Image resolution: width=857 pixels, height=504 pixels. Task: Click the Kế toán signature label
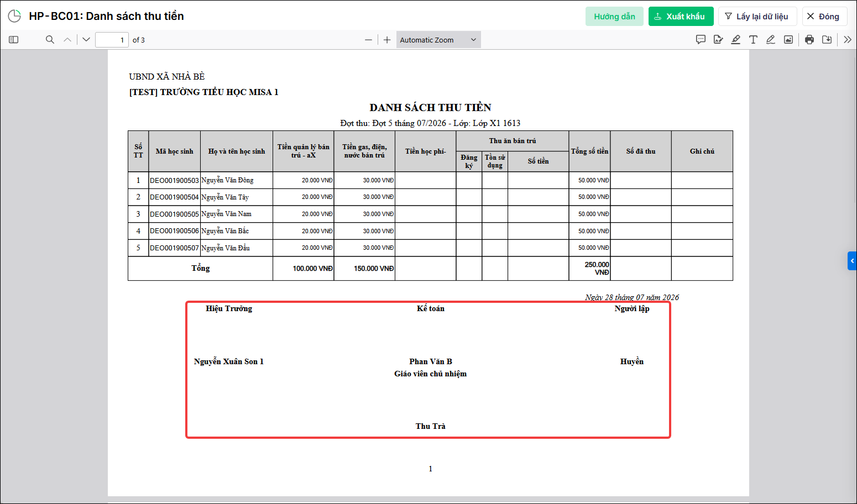coord(431,308)
